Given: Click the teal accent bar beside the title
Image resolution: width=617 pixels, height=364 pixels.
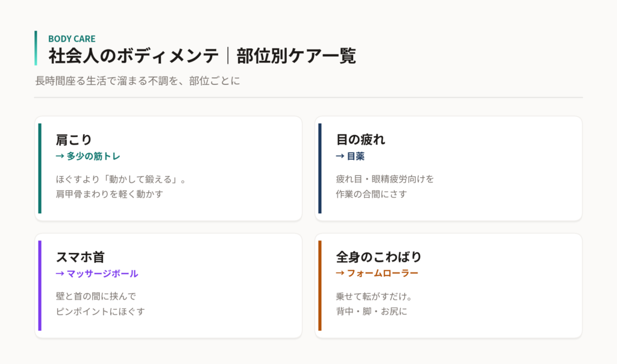Looking at the screenshot, I should click(36, 48).
